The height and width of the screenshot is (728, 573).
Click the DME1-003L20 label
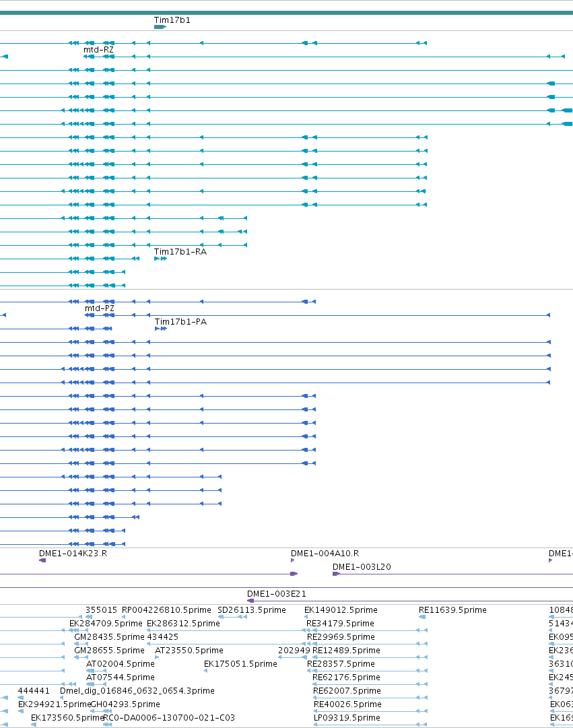pos(362,567)
